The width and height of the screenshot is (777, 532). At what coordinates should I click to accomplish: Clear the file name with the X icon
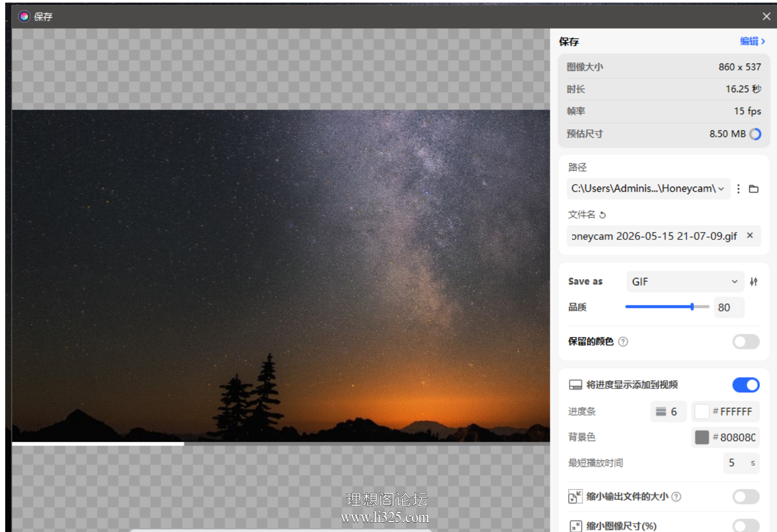[x=750, y=236]
